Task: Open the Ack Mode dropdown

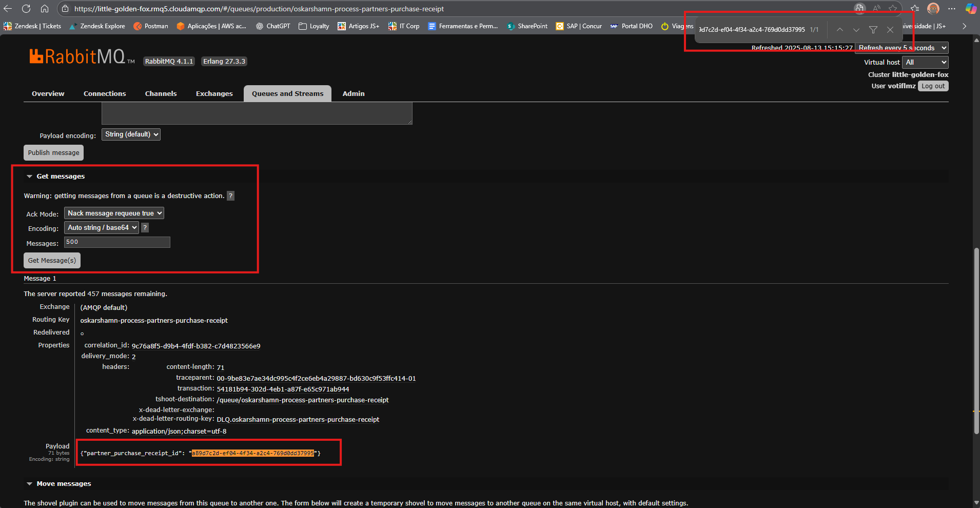Action: pos(114,213)
